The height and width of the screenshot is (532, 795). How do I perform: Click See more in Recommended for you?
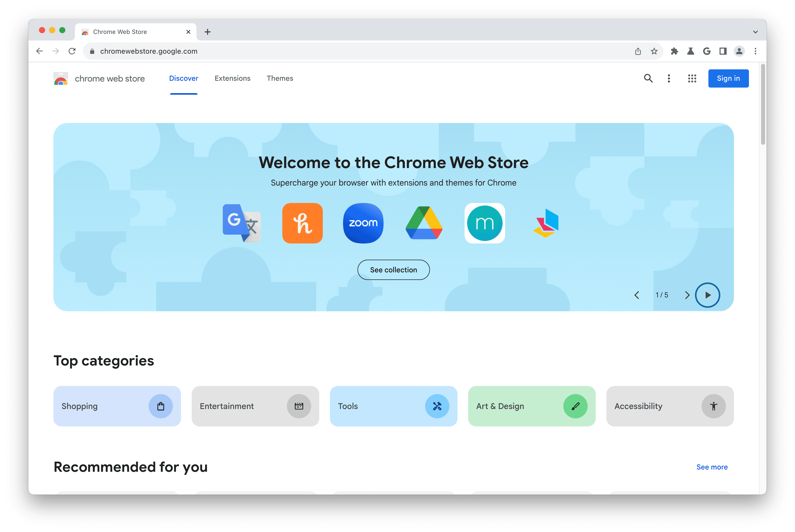tap(712, 467)
